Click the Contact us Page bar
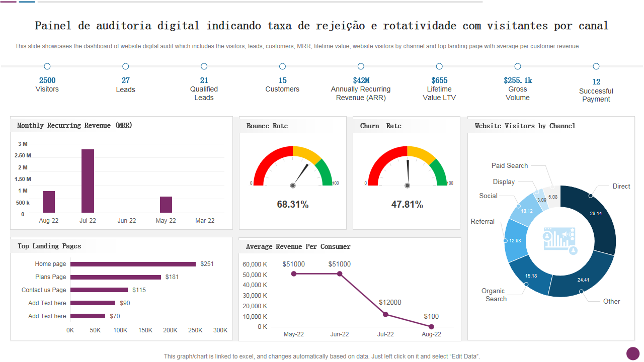This screenshot has height=362, width=644. click(99, 290)
